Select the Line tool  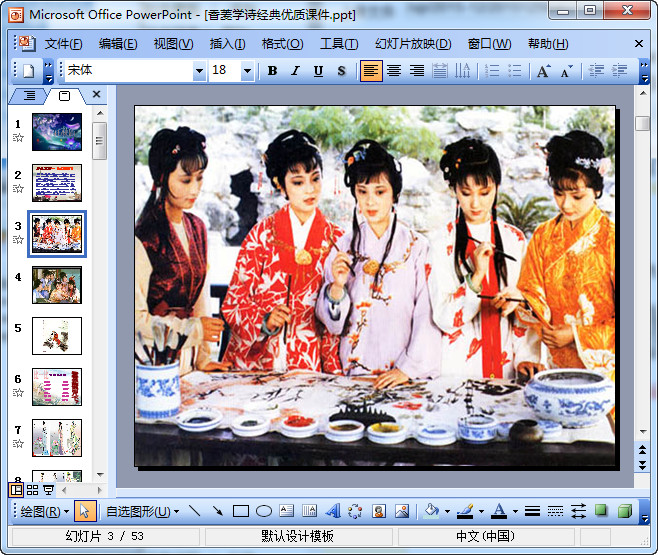tap(195, 511)
